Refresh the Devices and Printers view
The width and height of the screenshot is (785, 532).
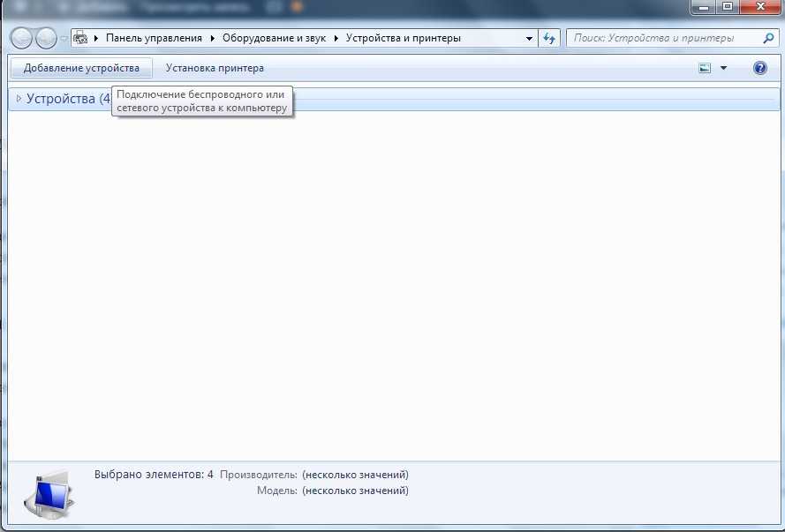(550, 38)
